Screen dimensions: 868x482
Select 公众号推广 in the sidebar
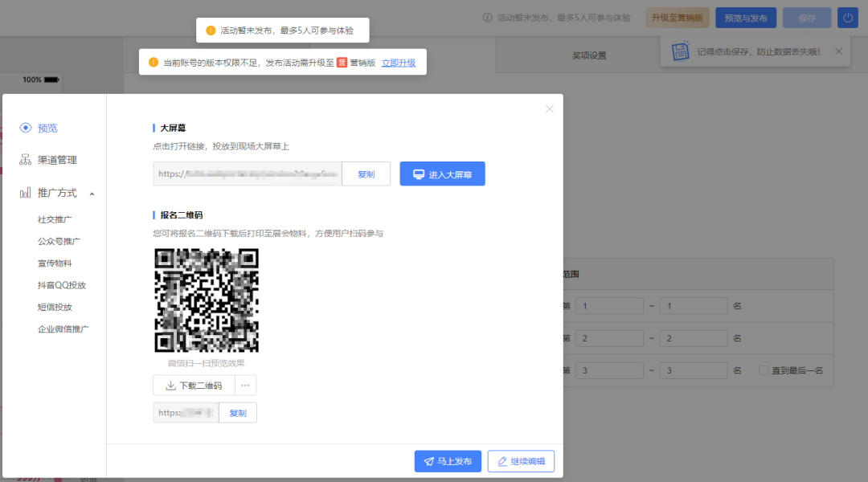(59, 241)
